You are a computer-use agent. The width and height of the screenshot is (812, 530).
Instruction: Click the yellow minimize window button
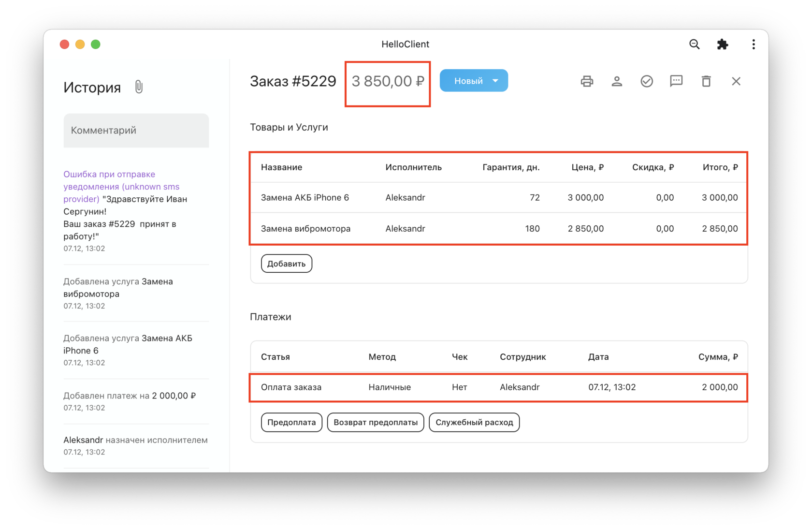(x=80, y=44)
